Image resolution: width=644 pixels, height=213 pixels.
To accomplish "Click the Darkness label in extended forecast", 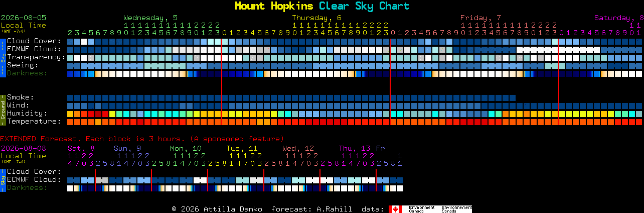I will pos(27,188).
